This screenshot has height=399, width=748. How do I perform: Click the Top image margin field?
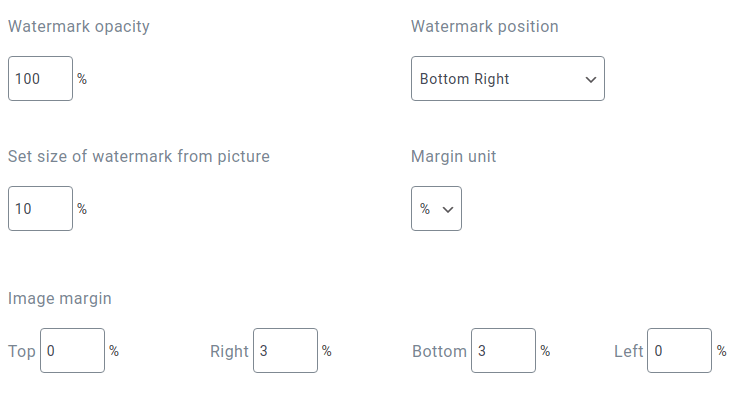pos(73,350)
